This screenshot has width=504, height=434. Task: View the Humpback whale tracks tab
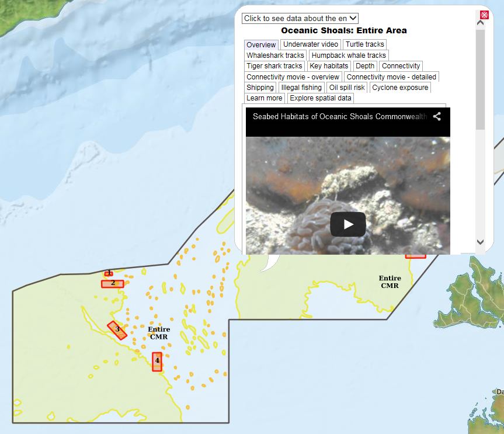pos(349,55)
